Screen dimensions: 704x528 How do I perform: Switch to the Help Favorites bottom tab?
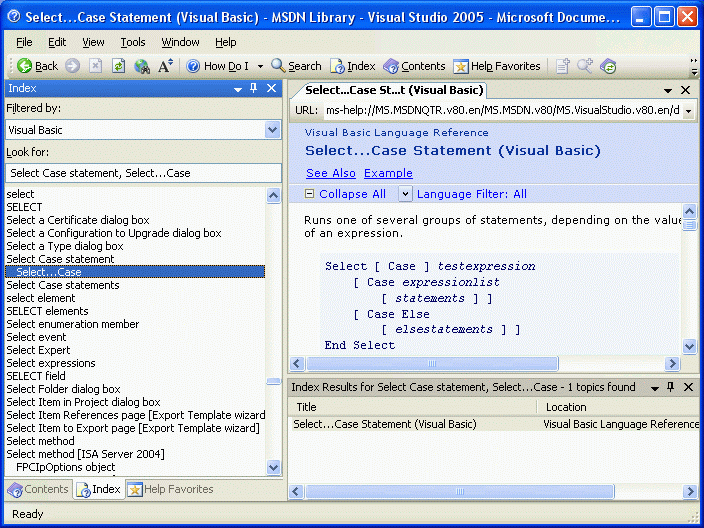(170, 489)
